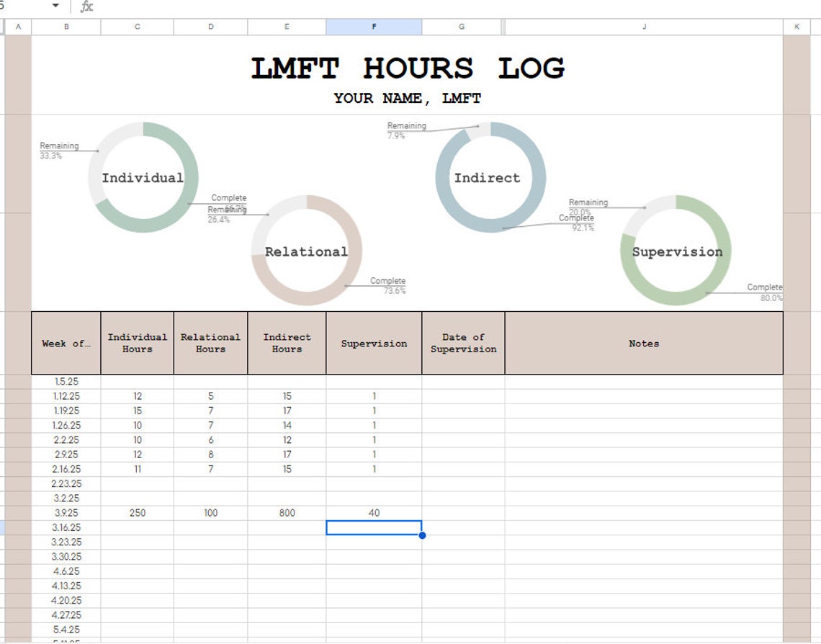The height and width of the screenshot is (644, 821).
Task: Click the formula bar input area
Action: (288, 6)
